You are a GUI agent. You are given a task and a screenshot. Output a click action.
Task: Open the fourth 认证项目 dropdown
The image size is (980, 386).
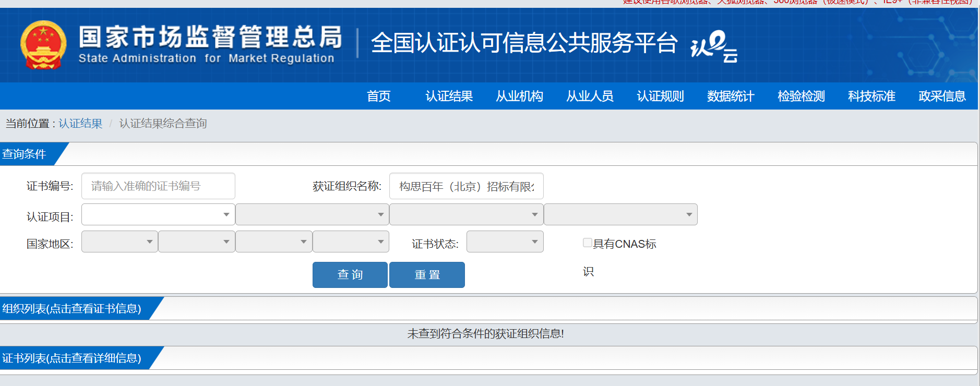pyautogui.click(x=620, y=214)
